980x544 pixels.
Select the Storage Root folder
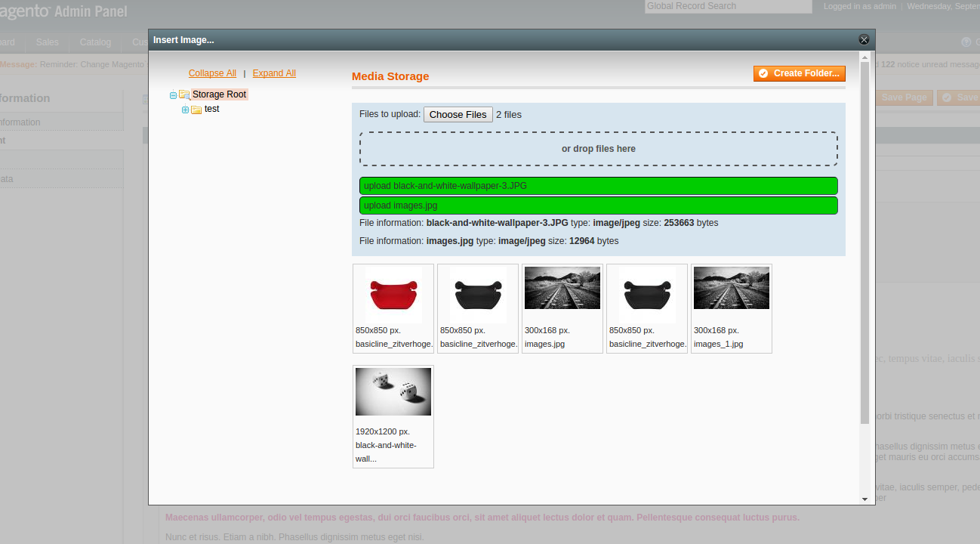tap(219, 94)
